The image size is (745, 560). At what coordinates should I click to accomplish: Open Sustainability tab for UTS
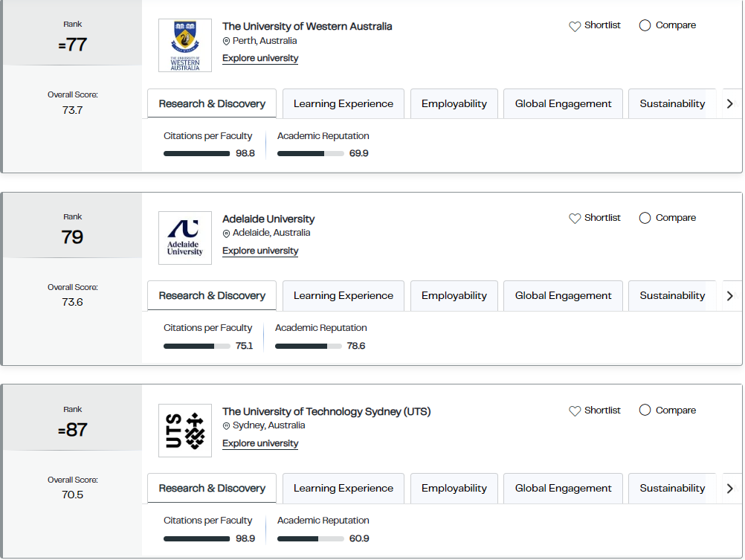[x=672, y=488]
